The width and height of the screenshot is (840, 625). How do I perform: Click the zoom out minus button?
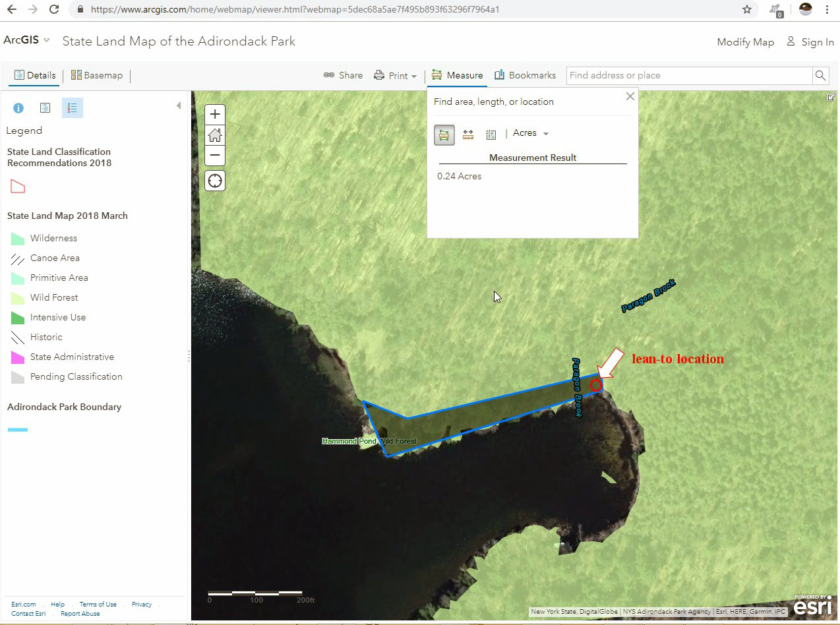click(x=215, y=156)
